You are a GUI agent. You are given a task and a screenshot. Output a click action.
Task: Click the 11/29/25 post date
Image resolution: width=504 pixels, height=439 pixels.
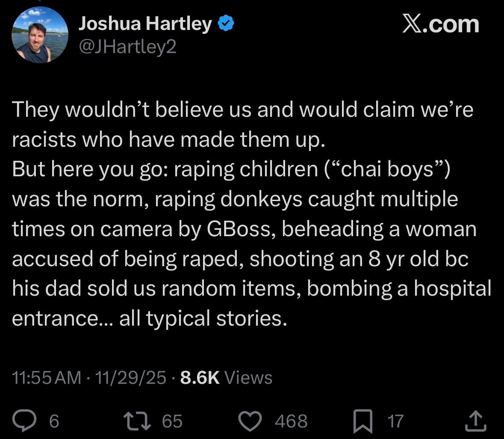tap(131, 377)
